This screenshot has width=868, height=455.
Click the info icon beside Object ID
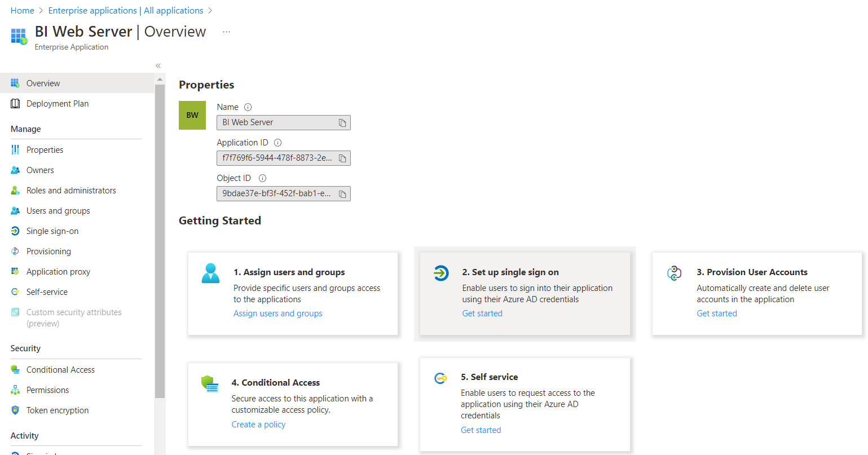tap(262, 178)
